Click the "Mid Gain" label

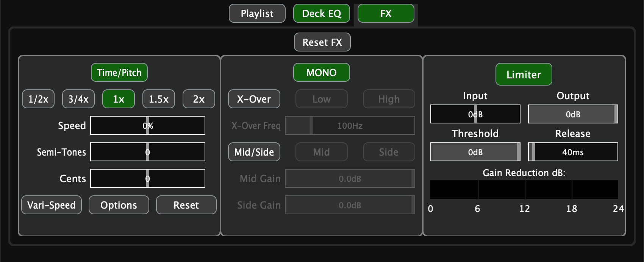(x=260, y=179)
